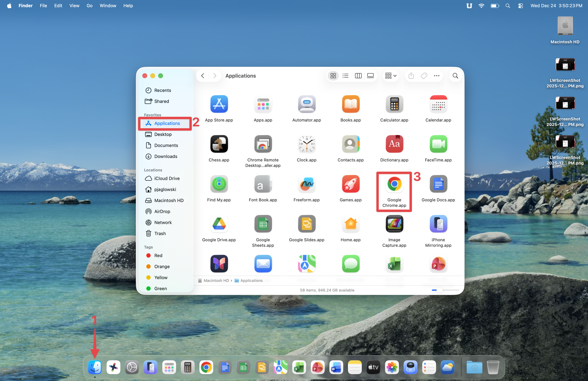Open Finder search magnifier icon

tap(455, 76)
